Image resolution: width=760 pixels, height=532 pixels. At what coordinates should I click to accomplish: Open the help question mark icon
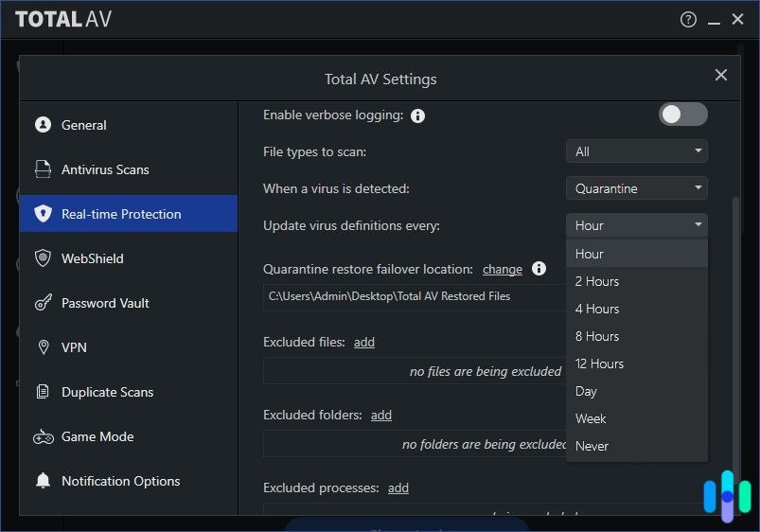688,19
